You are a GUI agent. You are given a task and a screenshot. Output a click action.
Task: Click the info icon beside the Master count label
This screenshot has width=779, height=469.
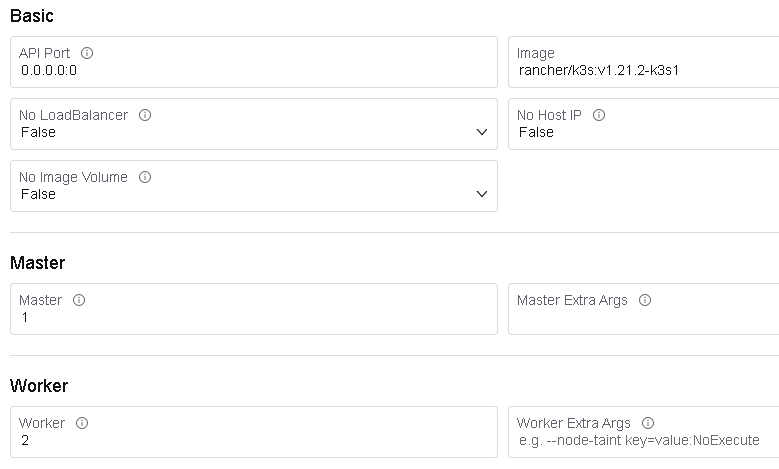click(79, 300)
